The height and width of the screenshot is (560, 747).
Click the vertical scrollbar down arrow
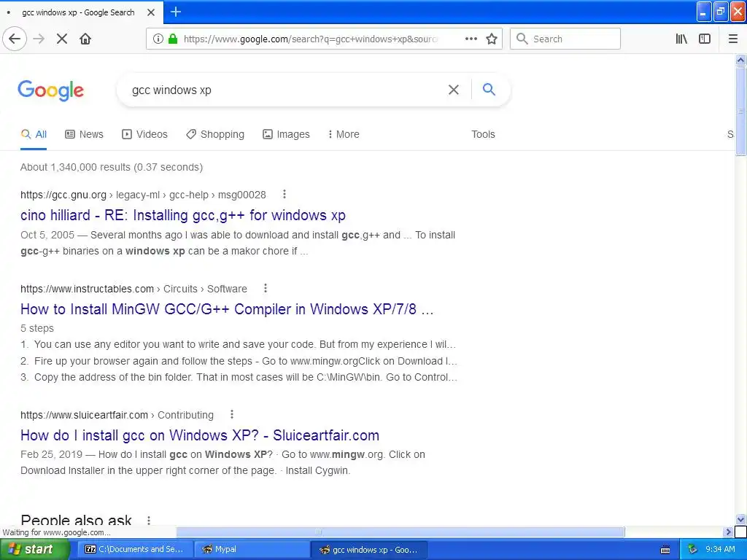[740, 519]
